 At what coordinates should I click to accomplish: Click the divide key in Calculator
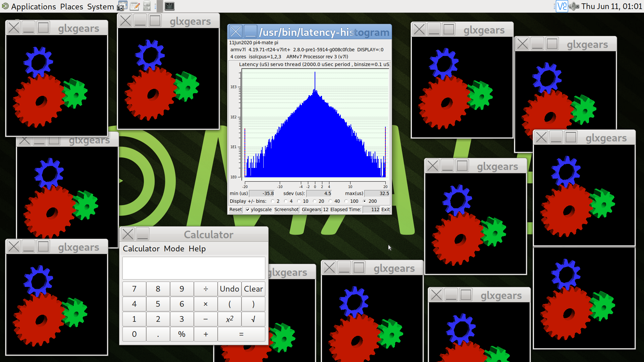click(x=206, y=289)
